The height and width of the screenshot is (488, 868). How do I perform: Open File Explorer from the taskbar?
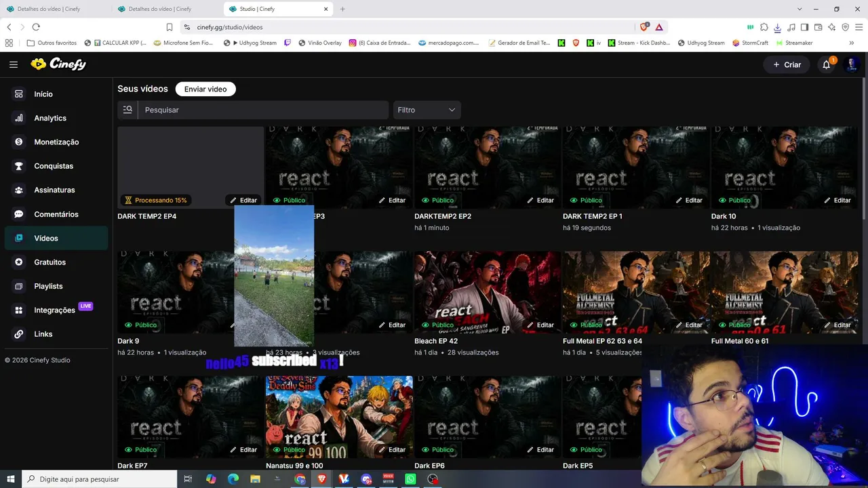tap(255, 479)
